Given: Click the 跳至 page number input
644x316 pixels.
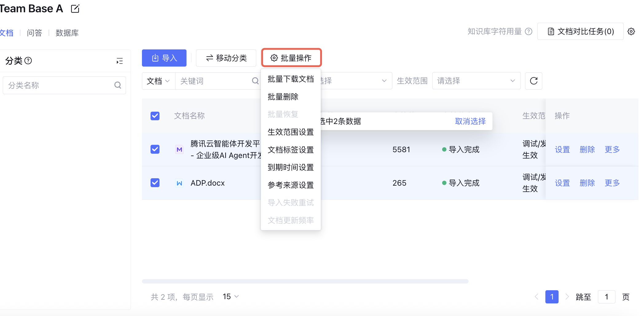Looking at the screenshot, I should point(607,297).
